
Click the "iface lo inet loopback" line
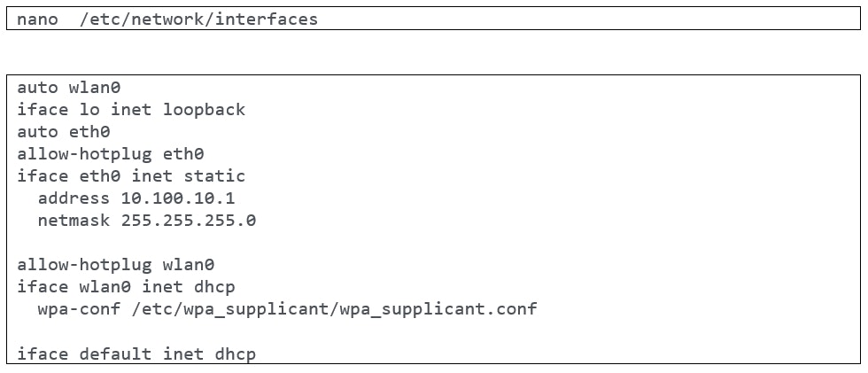[x=131, y=110]
